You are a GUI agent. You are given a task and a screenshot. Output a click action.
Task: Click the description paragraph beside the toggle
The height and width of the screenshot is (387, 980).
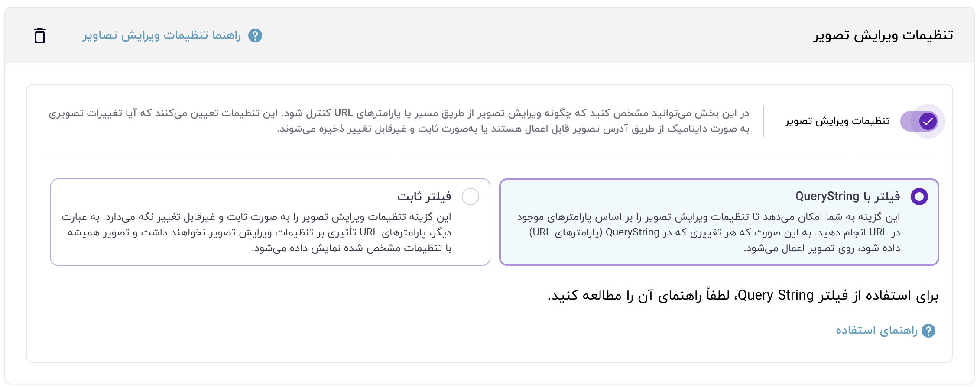(x=399, y=121)
